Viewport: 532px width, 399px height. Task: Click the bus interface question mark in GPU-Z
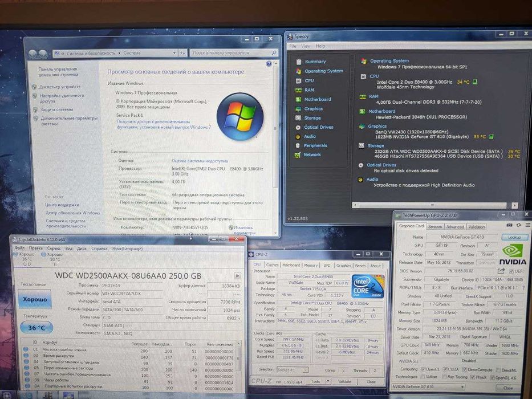[524, 288]
